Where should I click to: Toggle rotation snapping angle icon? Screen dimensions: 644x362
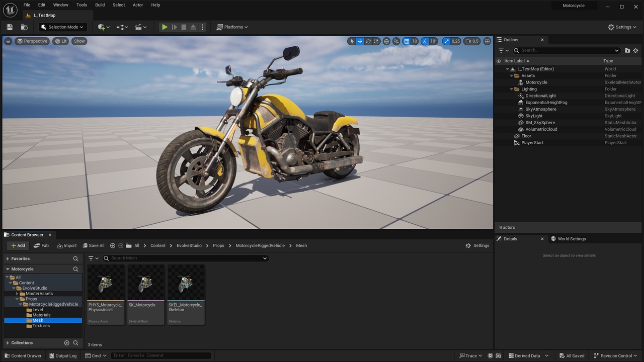coord(425,41)
